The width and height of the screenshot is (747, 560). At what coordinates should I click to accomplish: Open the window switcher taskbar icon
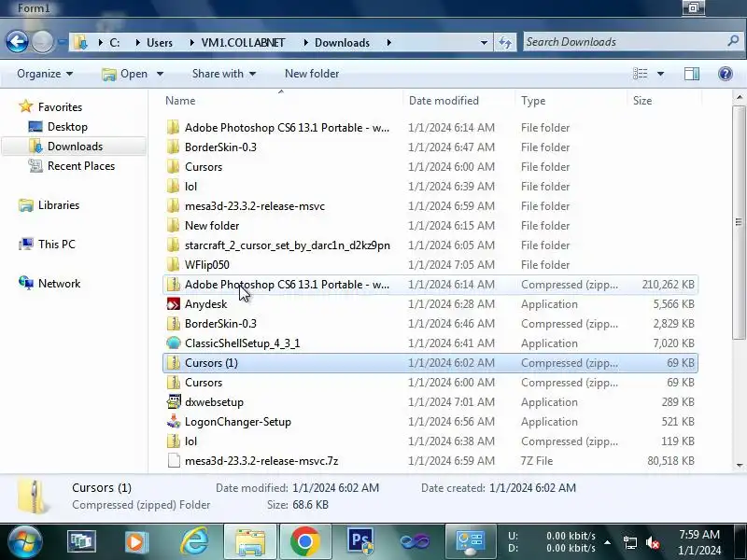[81, 541]
